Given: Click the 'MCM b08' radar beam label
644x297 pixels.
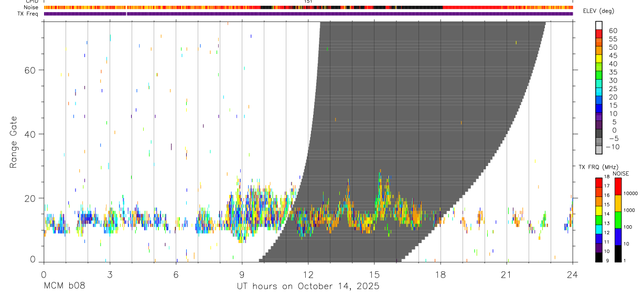Looking at the screenshot, I should [x=64, y=286].
